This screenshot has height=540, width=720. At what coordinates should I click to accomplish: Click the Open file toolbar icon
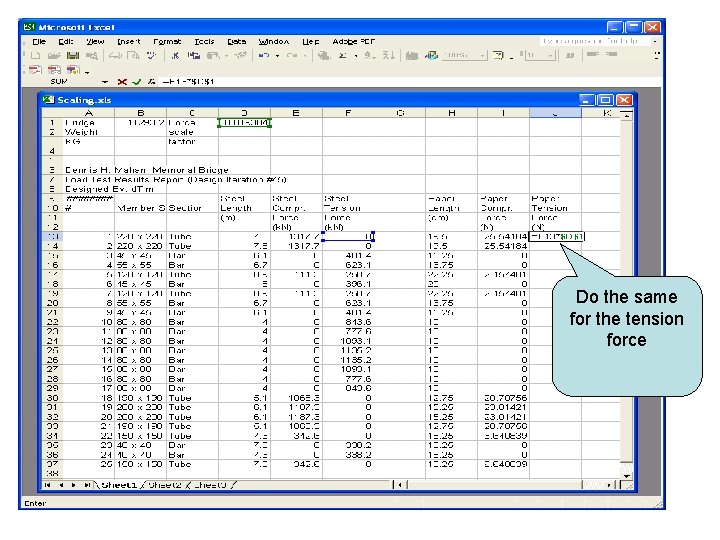(x=54, y=56)
